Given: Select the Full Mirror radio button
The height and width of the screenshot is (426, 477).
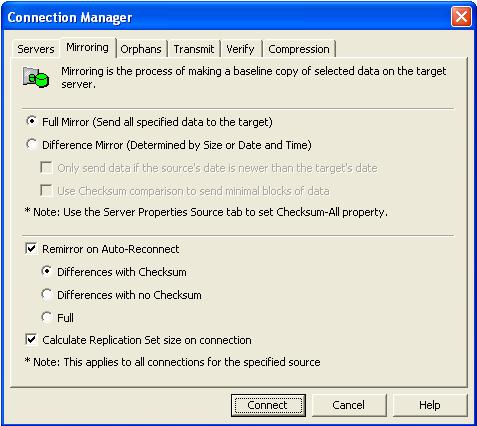Looking at the screenshot, I should click(32, 121).
